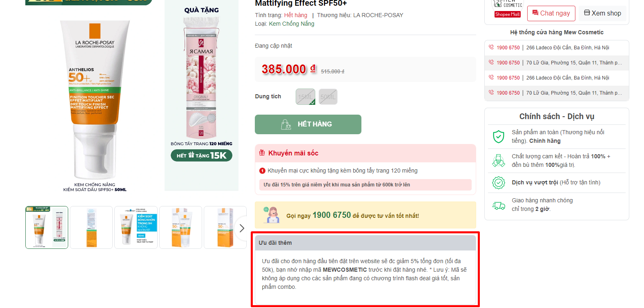Click the delivery truck icon
Screen dimensions: 644x308
(x=499, y=205)
